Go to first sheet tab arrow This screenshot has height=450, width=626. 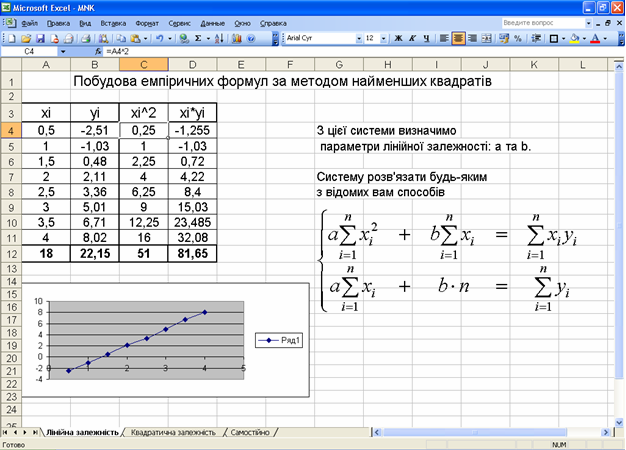point(6,432)
